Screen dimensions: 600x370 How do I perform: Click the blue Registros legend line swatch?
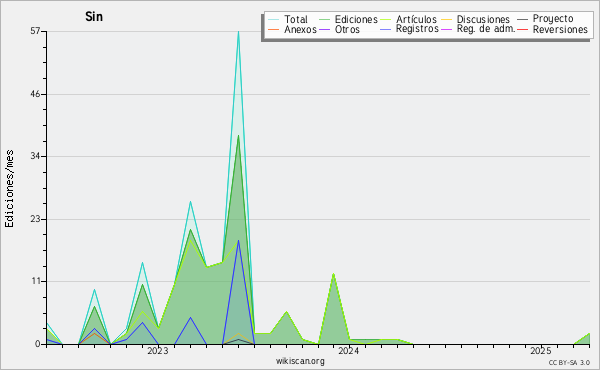click(x=385, y=29)
